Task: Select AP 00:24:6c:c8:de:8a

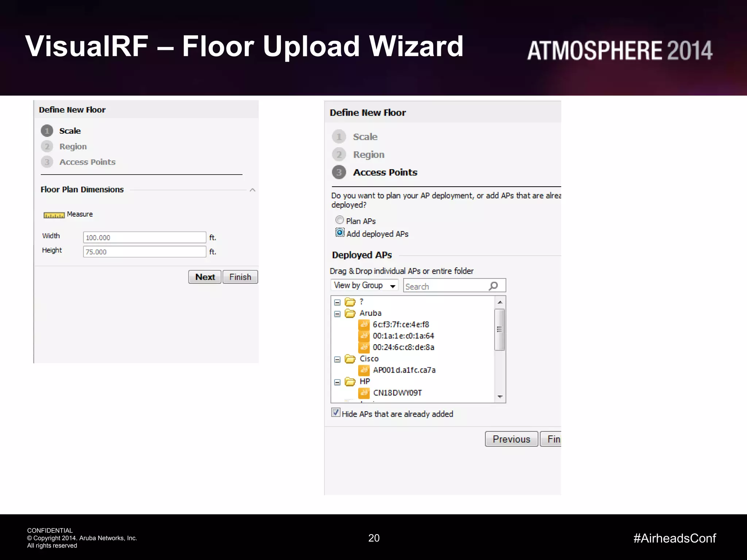Action: pyautogui.click(x=403, y=347)
